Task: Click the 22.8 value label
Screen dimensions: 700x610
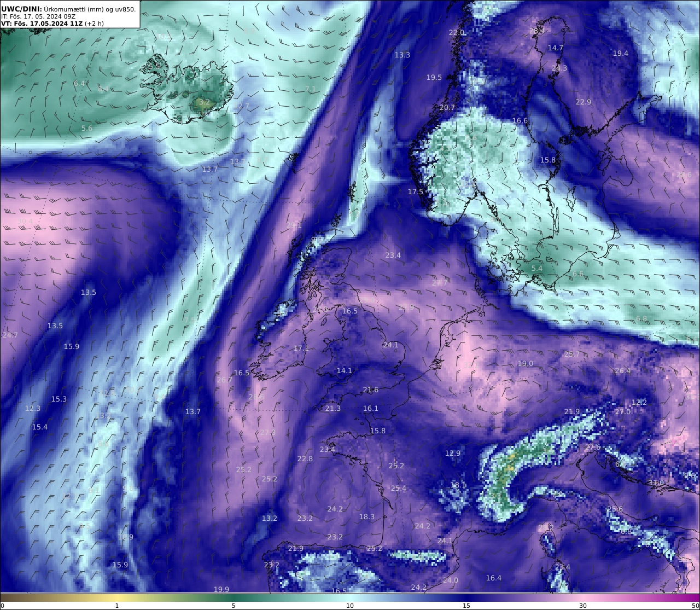Action: click(305, 459)
